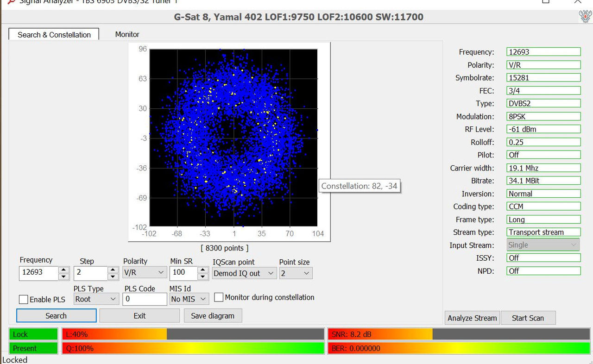Screen dimensions: 593x364
Task: Click the Min SR input field
Action: (x=183, y=273)
